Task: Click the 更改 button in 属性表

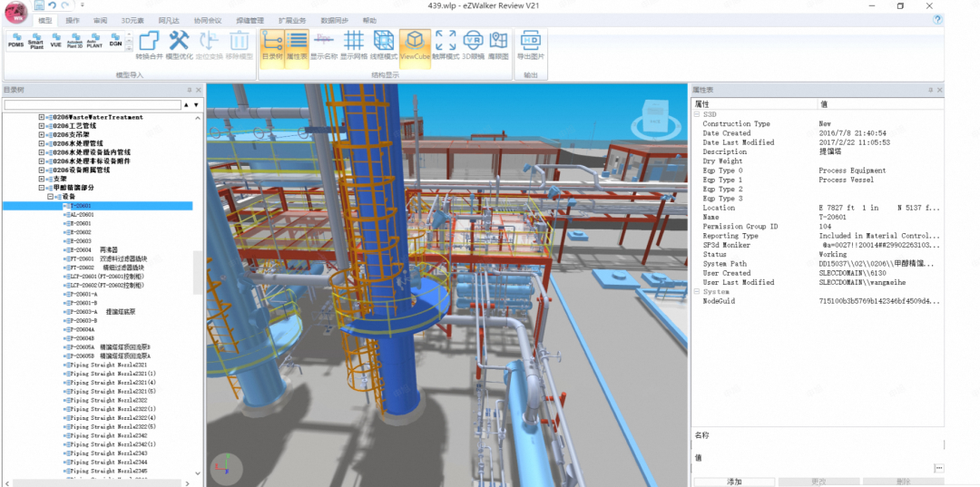Action: 818,482
